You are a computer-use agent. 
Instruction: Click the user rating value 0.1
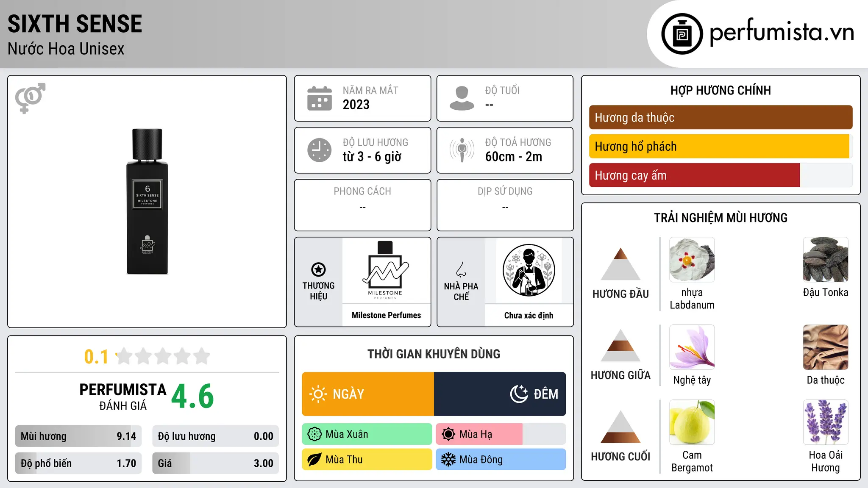pyautogui.click(x=96, y=357)
